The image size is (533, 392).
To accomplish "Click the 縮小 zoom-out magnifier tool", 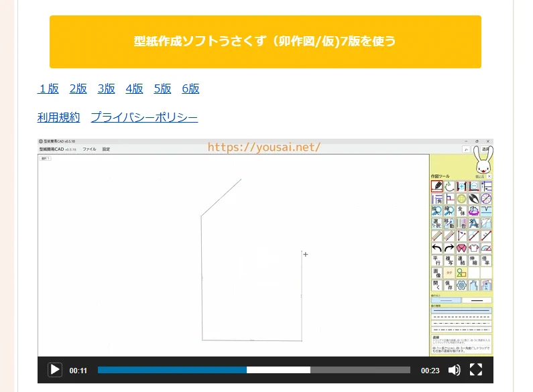I will [449, 211].
